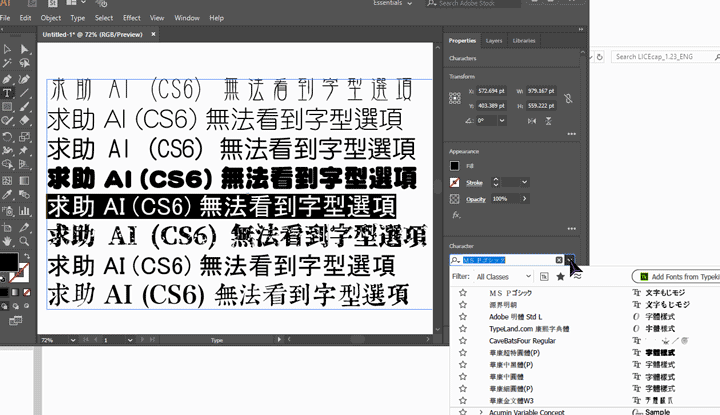Image resolution: width=720 pixels, height=415 pixels.
Task: Open the Opacity settings link
Action: pyautogui.click(x=475, y=199)
